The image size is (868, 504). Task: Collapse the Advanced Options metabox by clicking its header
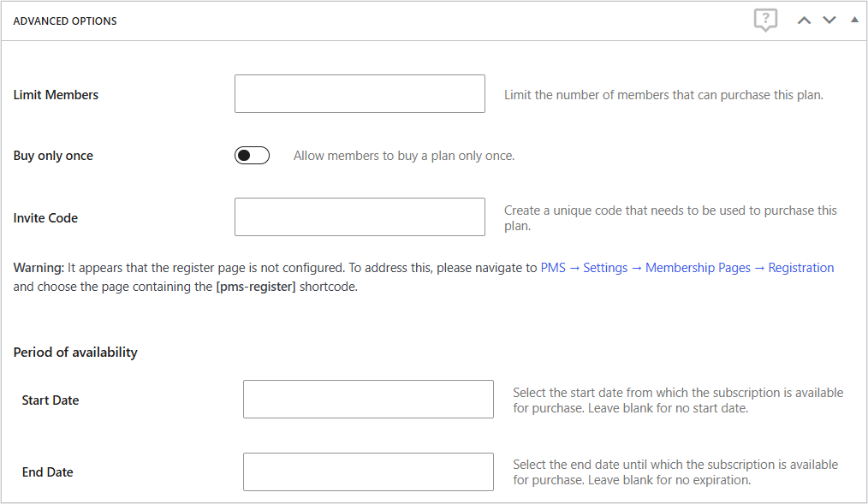pyautogui.click(x=65, y=20)
